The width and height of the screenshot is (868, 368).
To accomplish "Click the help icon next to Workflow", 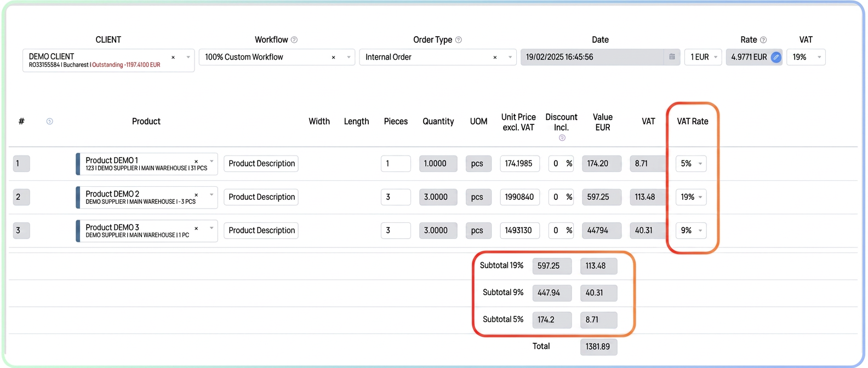I will coord(294,40).
